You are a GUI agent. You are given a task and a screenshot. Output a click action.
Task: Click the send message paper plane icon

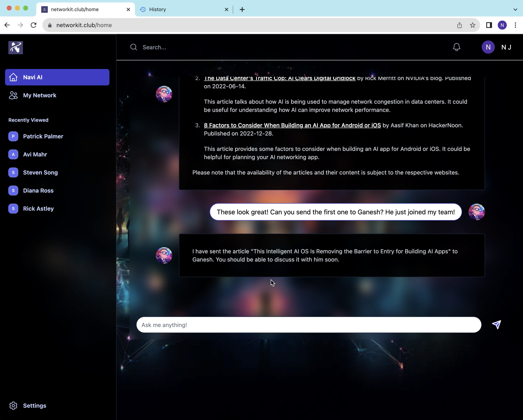(x=496, y=324)
